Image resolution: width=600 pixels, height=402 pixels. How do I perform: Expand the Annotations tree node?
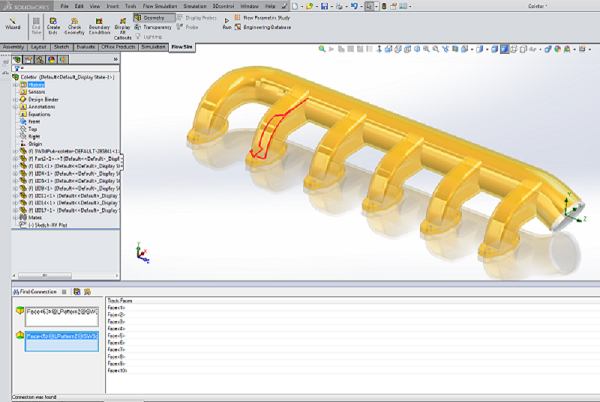14,107
